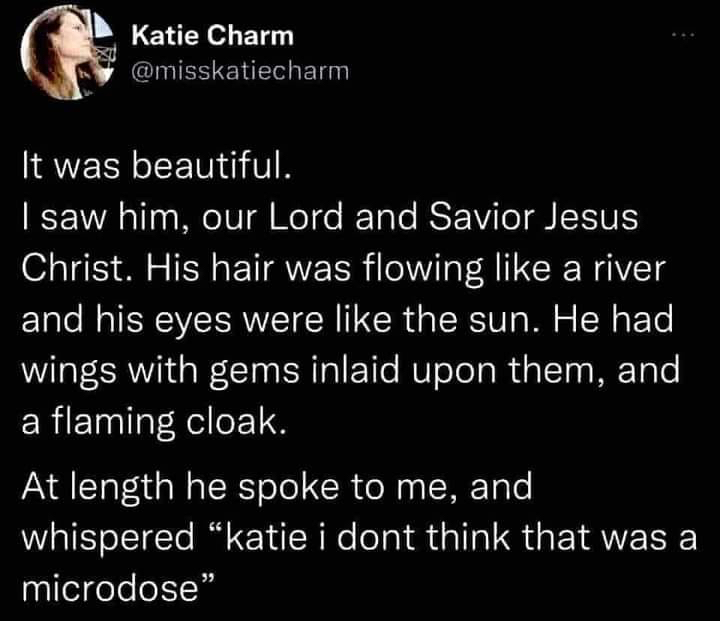Click the @misskatiecharm handle
The width and height of the screenshot is (720, 621).
pos(240,70)
